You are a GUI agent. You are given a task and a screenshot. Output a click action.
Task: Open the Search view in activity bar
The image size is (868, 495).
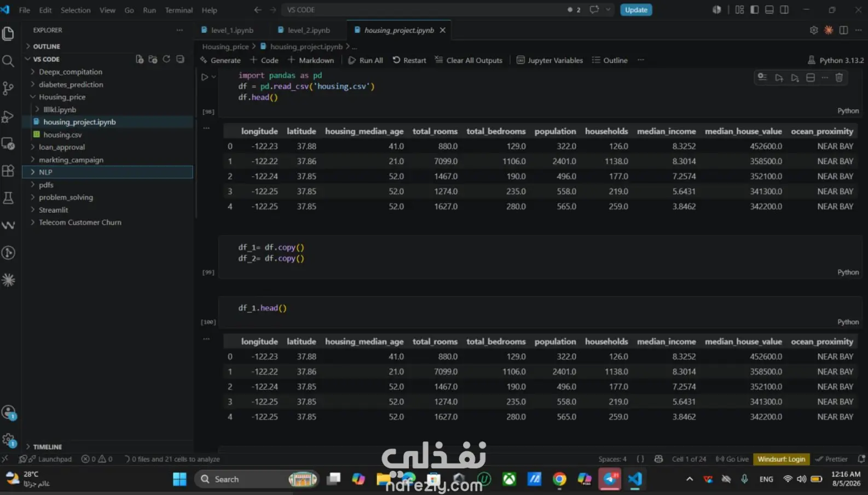(8, 61)
